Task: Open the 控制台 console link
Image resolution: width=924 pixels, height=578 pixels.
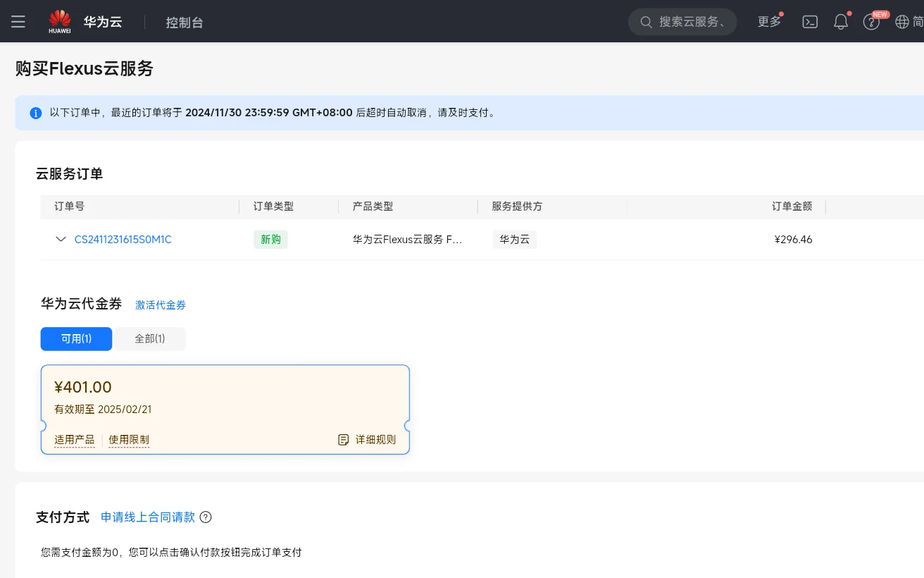Action: point(185,22)
